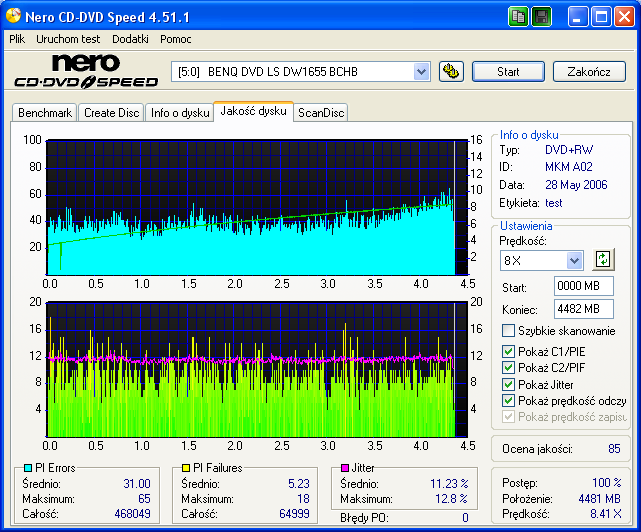Click the PI Errors graph area
The height and width of the screenshot is (532, 641).
257,207
